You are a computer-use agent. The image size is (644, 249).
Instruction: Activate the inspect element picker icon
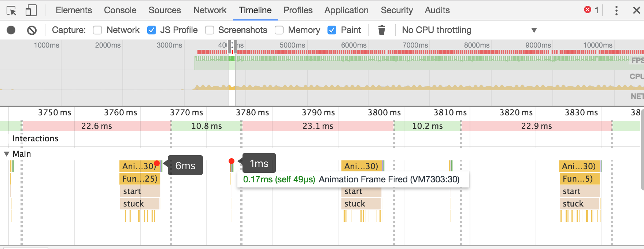click(11, 11)
